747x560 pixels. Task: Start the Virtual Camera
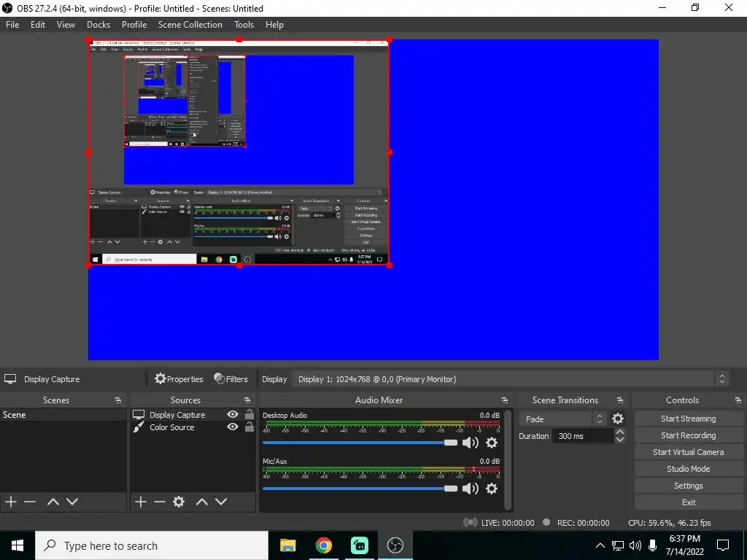tap(689, 452)
